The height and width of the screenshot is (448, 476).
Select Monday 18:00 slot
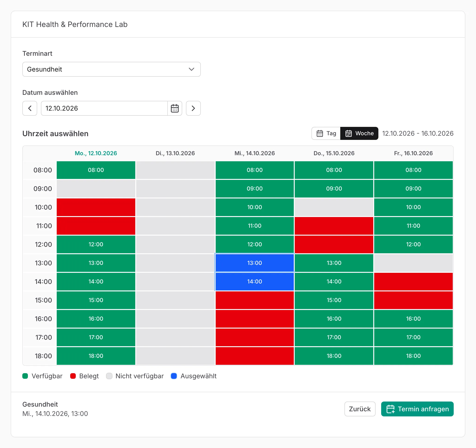(x=96, y=356)
